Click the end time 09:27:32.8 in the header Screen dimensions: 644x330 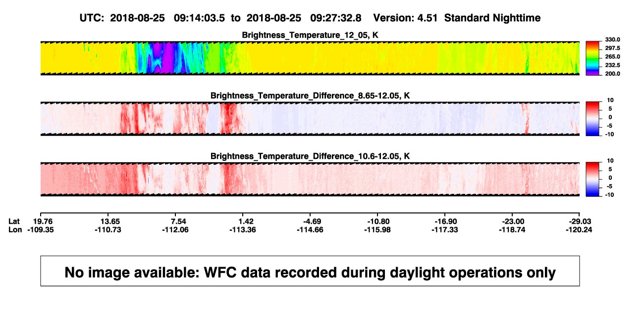click(x=336, y=18)
